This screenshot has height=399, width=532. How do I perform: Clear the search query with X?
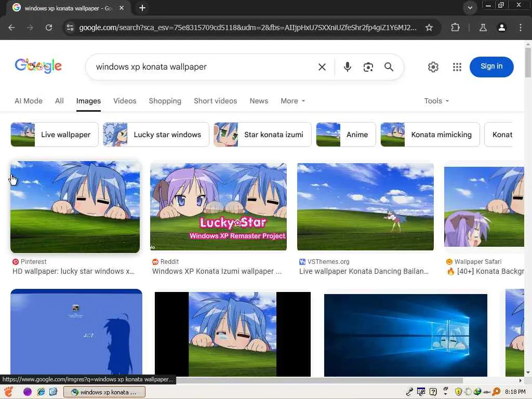[322, 67]
